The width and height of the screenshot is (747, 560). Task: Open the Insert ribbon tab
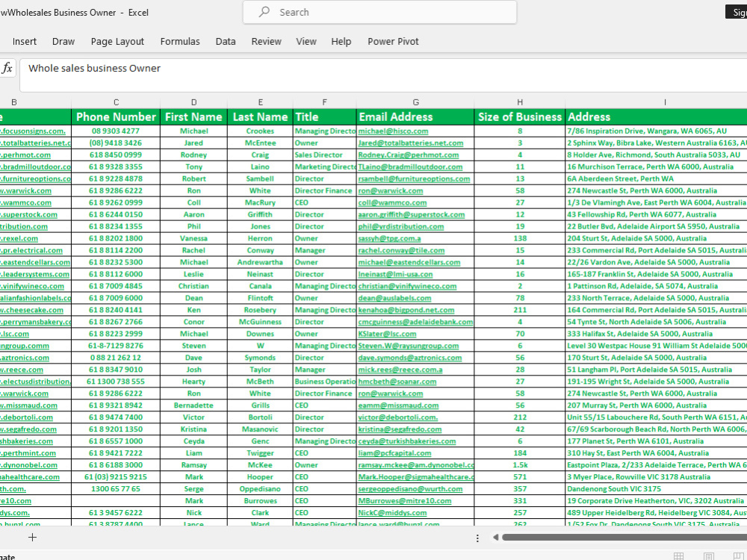(x=25, y=41)
